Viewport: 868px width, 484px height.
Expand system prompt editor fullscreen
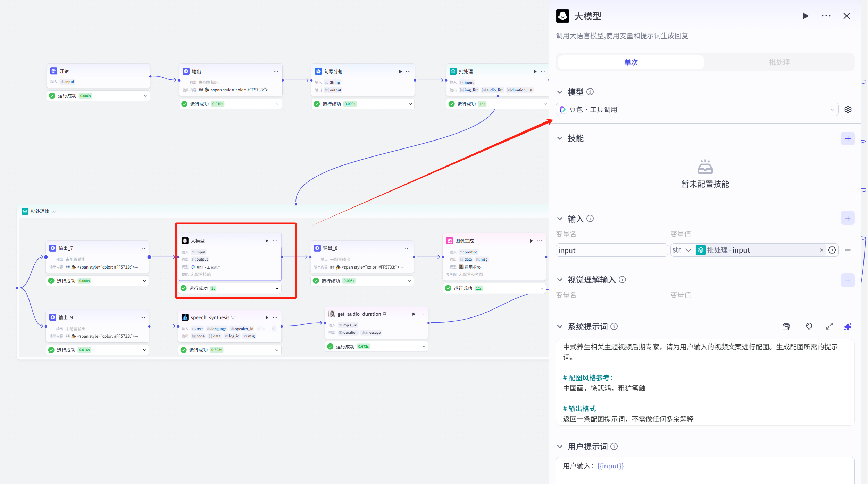pos(829,326)
